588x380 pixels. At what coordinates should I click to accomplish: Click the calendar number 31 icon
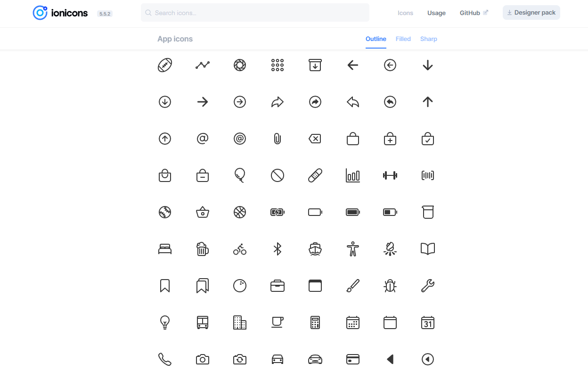[428, 322]
